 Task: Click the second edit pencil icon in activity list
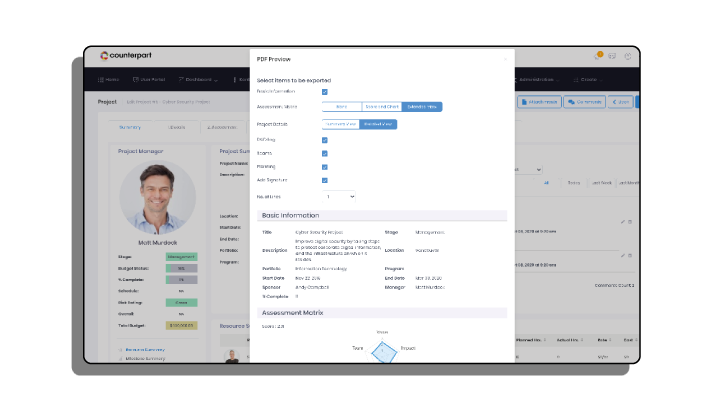point(623,255)
